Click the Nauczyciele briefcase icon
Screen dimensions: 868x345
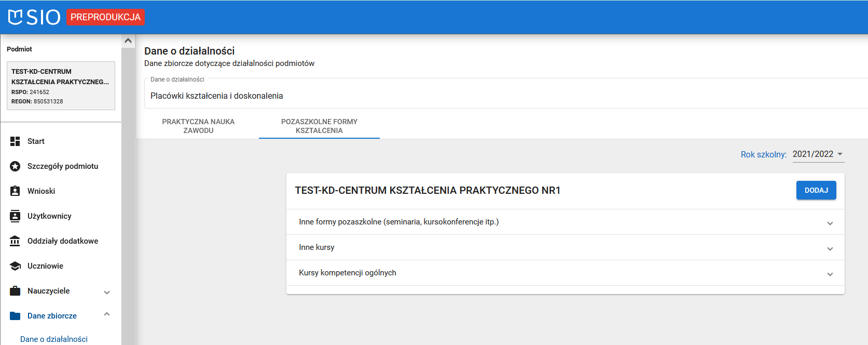[x=15, y=291]
